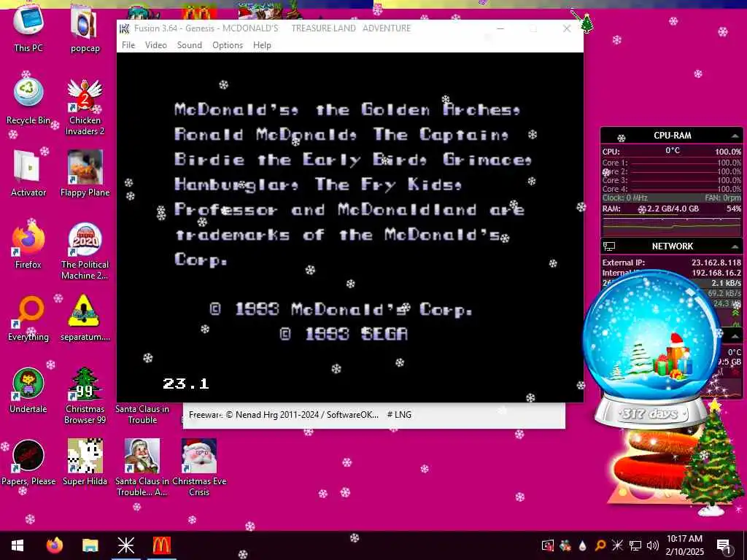The width and height of the screenshot is (747, 560).
Task: Switch to the McDonald's Fusion taskbar button
Action: (x=161, y=545)
